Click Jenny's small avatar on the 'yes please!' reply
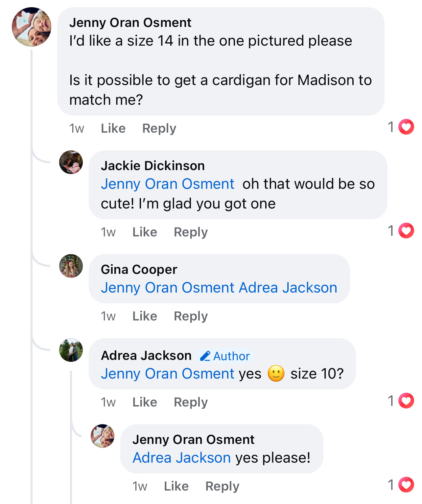422x504 pixels. (x=103, y=436)
